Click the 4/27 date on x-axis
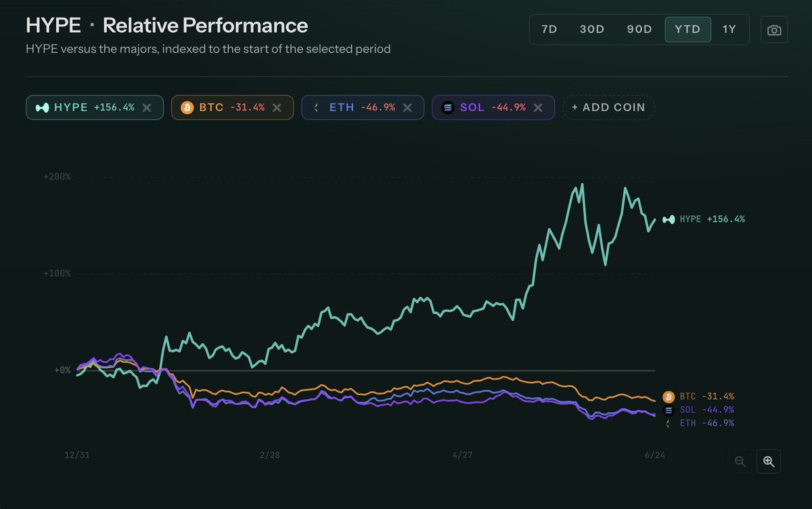Viewport: 812px width, 509px height. (x=461, y=455)
